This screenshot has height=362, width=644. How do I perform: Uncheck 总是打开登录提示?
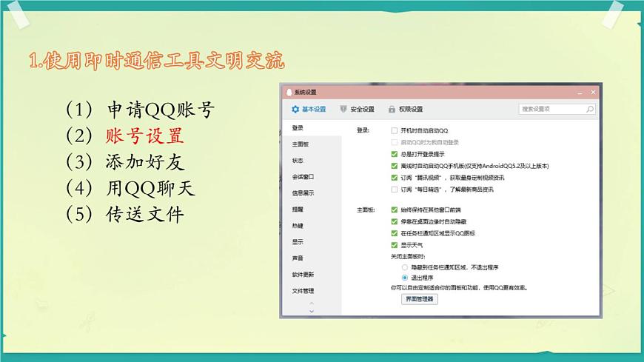tap(395, 154)
